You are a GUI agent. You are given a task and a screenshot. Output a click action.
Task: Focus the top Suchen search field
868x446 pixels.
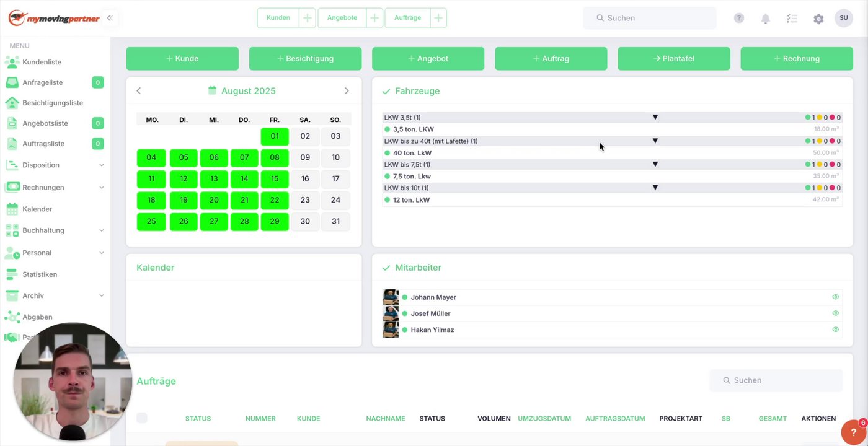coord(649,18)
